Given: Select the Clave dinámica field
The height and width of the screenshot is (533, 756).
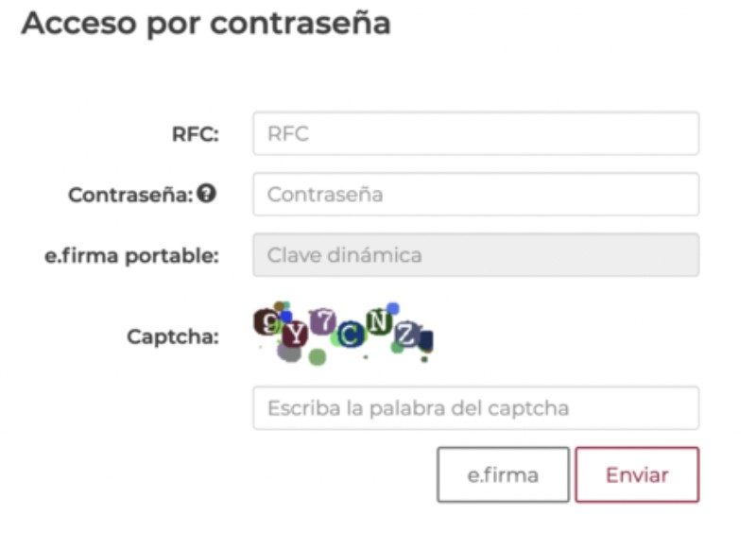Looking at the screenshot, I should tap(475, 255).
